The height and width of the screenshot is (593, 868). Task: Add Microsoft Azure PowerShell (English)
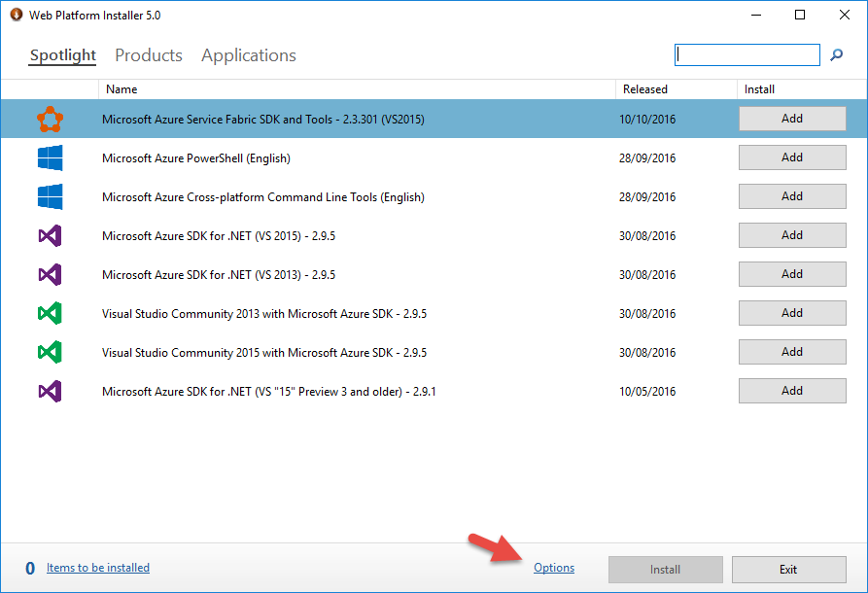pos(792,157)
